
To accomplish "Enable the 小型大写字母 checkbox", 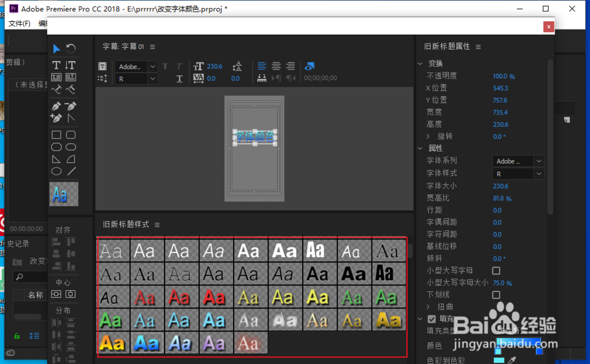I will [496, 271].
